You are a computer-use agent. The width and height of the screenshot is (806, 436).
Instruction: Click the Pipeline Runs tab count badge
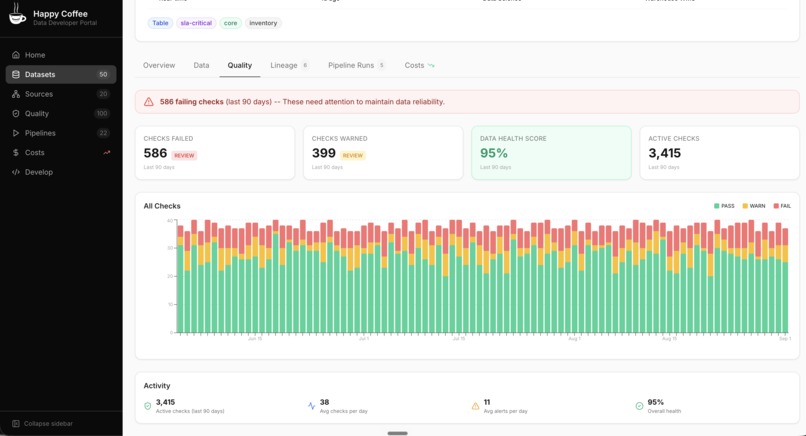(x=381, y=65)
